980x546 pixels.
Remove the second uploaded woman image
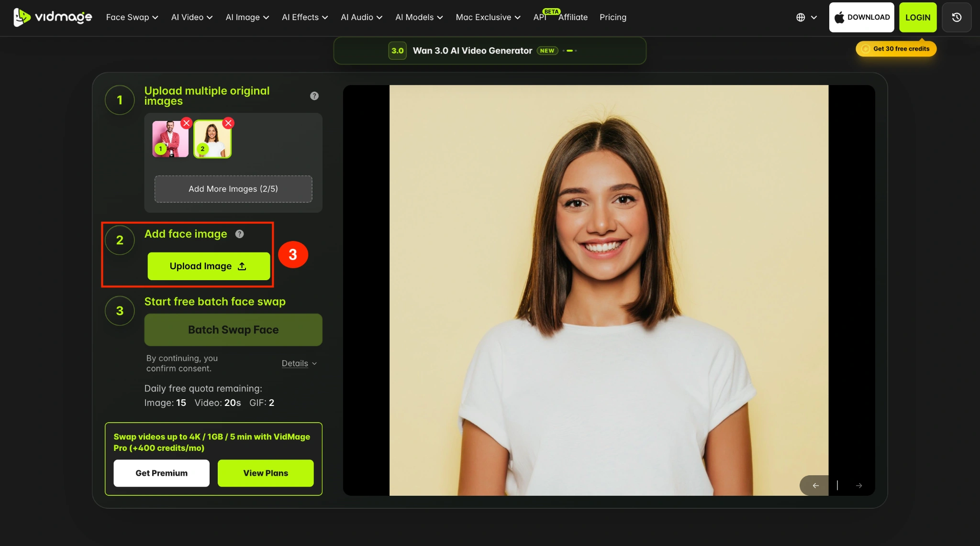point(228,123)
